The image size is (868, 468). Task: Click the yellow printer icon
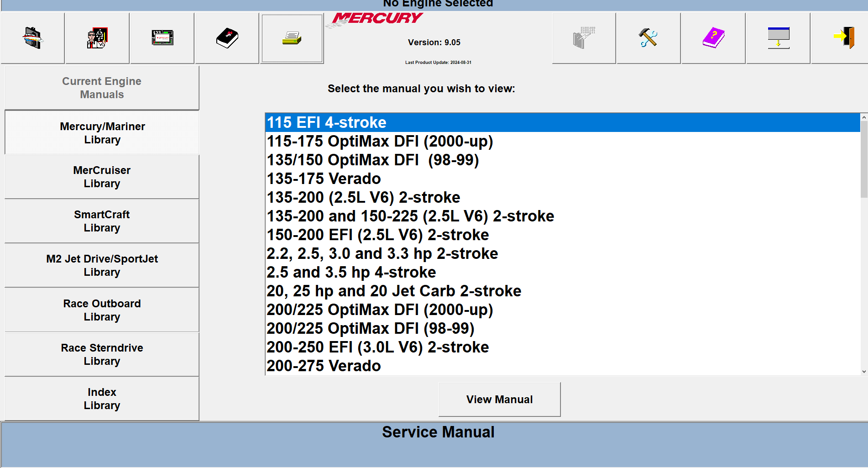[292, 38]
